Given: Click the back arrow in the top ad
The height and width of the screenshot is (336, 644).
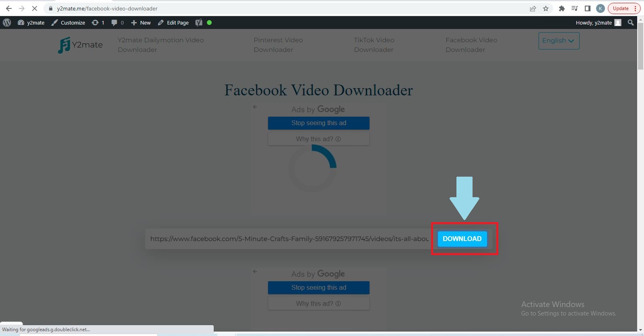Looking at the screenshot, I should pos(255,107).
